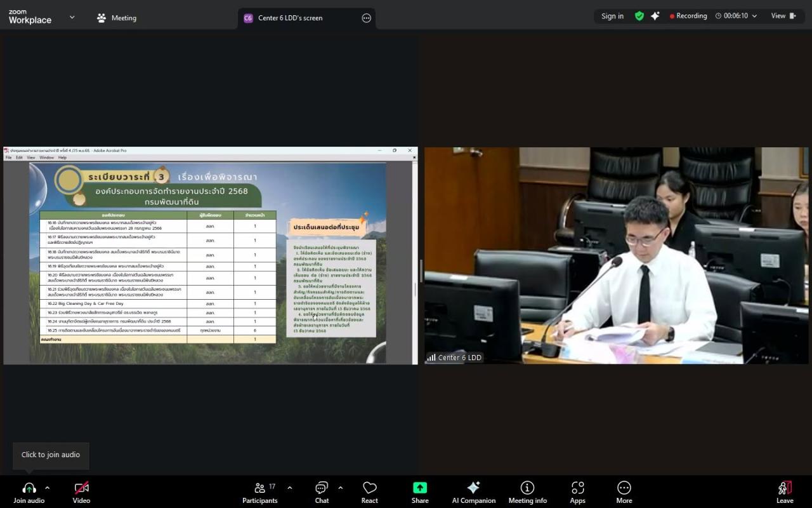Open AI Companion
Screen dimensions: 812x508
pos(473,492)
